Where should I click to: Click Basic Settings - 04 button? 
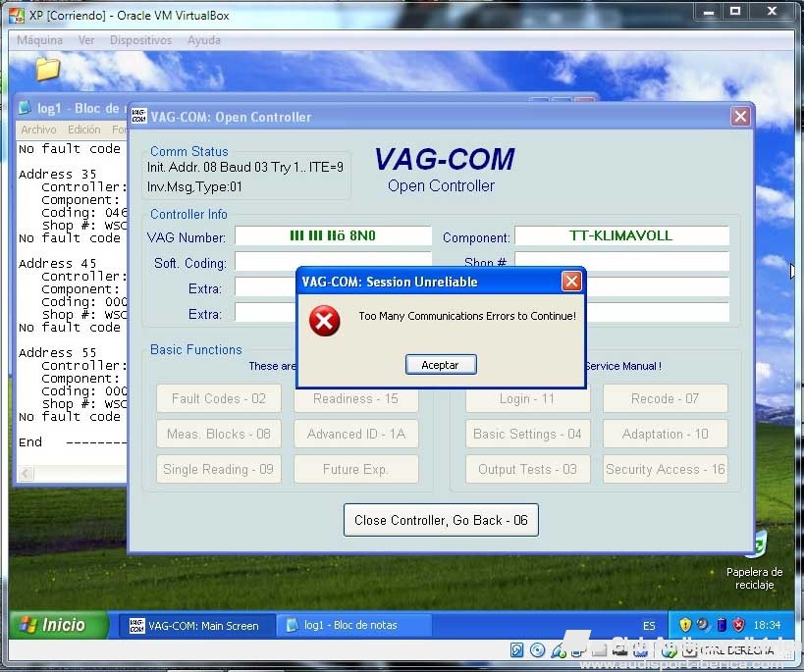pyautogui.click(x=527, y=434)
